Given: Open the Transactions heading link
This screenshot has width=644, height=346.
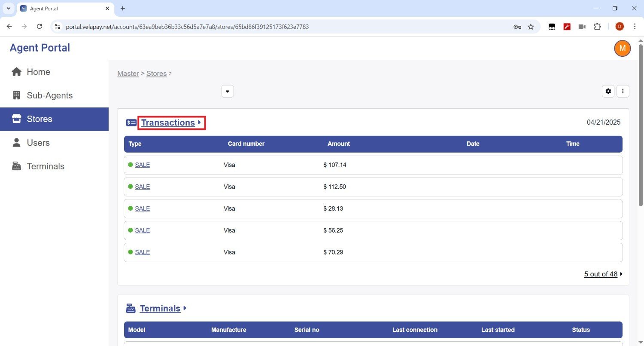Looking at the screenshot, I should (x=168, y=123).
